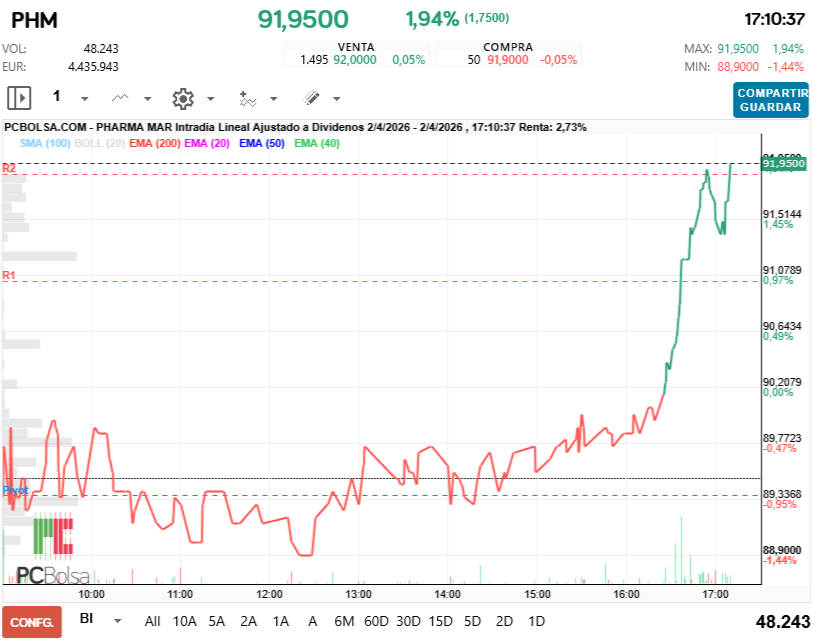Image resolution: width=824 pixels, height=643 pixels.
Task: Click the add indicators icon
Action: click(248, 98)
